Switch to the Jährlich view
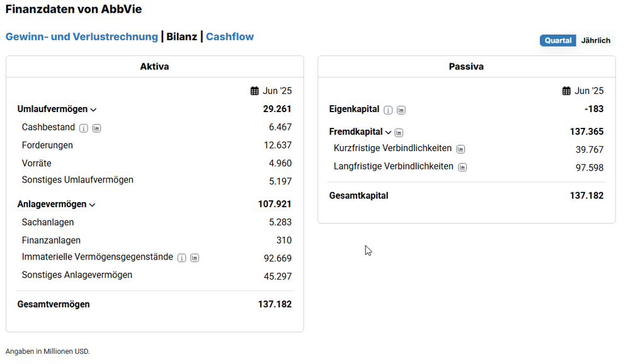The image size is (630, 364). pos(595,40)
